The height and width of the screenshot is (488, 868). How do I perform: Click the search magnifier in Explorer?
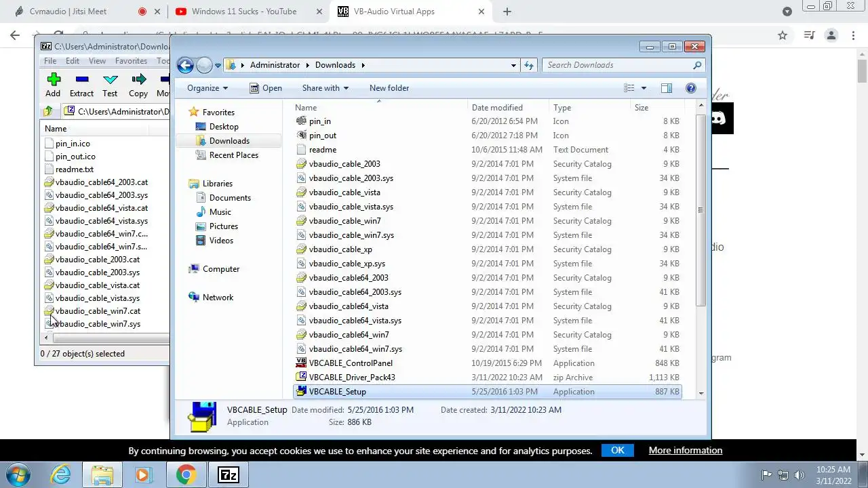(697, 65)
